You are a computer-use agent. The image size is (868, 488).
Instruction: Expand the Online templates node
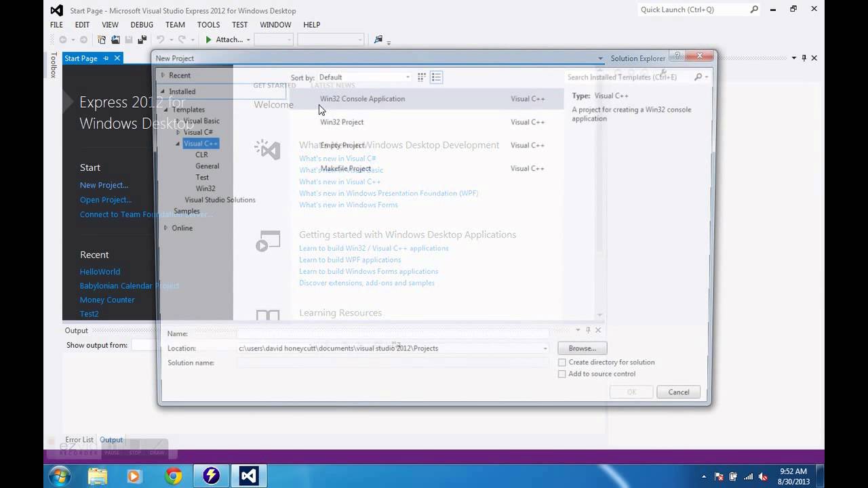click(165, 228)
